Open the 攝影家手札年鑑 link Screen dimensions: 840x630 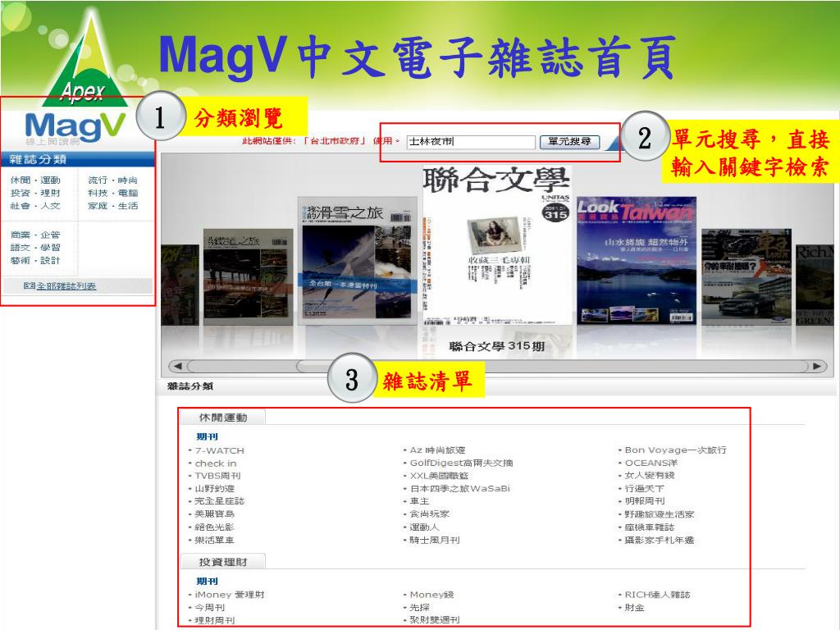660,540
